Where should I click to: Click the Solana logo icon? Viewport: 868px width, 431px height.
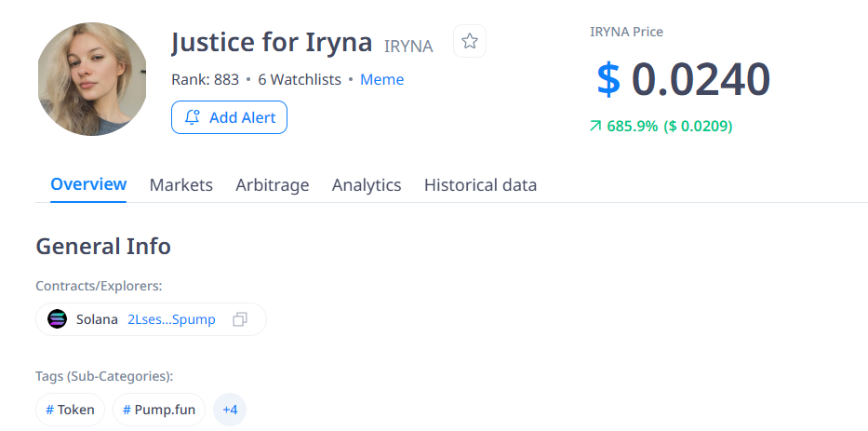click(x=58, y=319)
